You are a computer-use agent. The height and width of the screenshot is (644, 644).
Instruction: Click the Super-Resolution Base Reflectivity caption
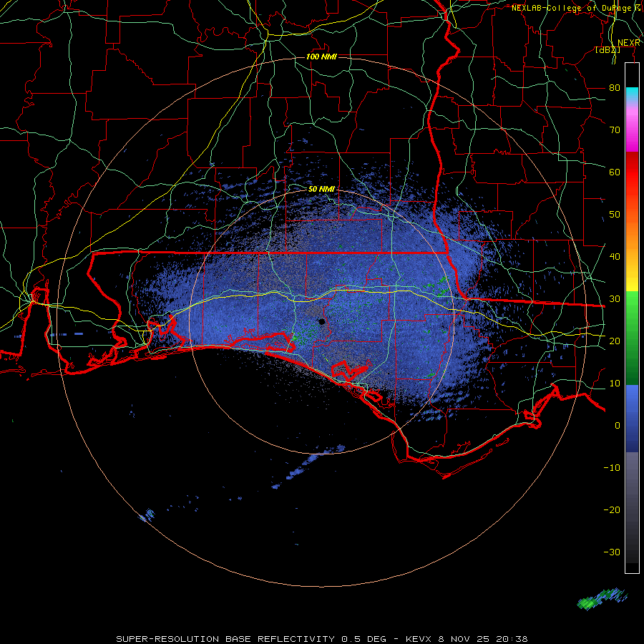321,639
